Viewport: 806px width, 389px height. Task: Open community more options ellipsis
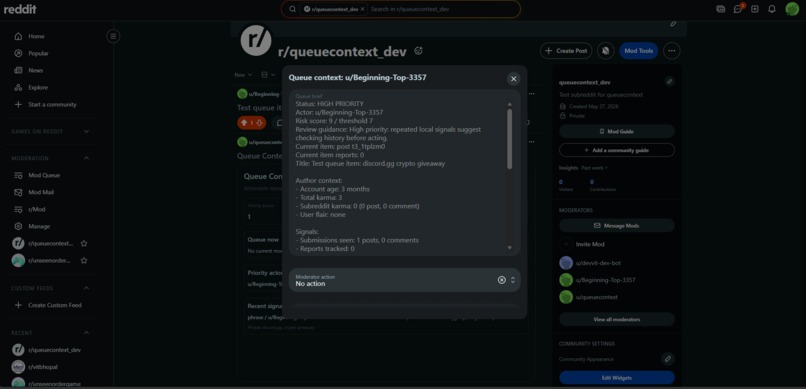coord(672,51)
